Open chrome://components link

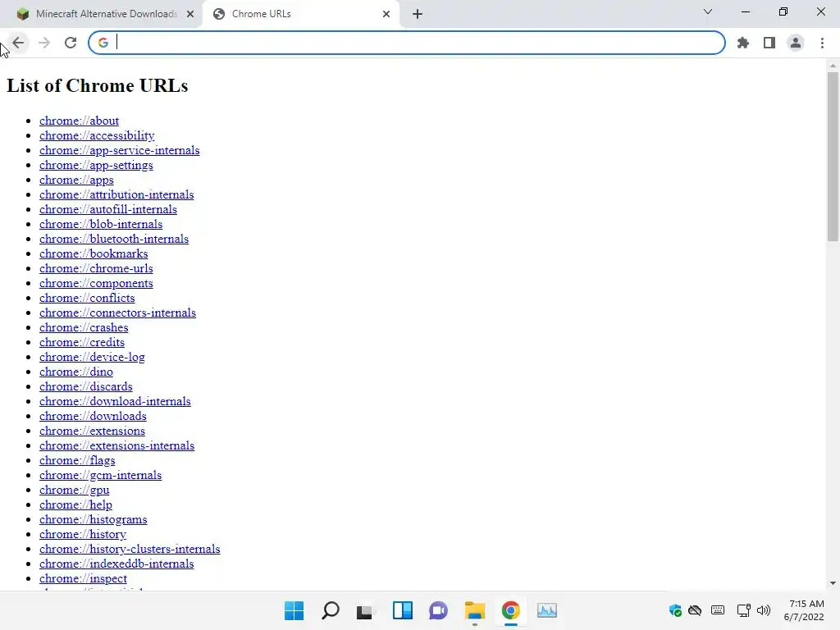coord(96,283)
